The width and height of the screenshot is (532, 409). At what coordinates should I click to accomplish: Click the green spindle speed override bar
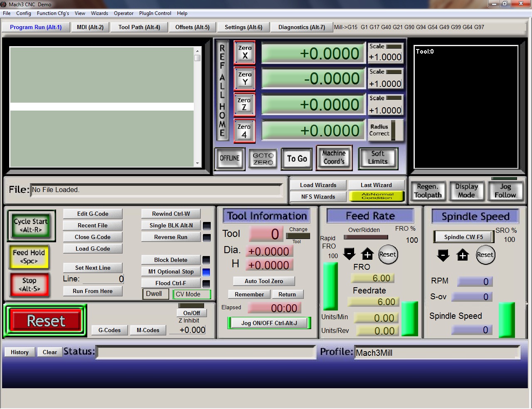pyautogui.click(x=507, y=320)
